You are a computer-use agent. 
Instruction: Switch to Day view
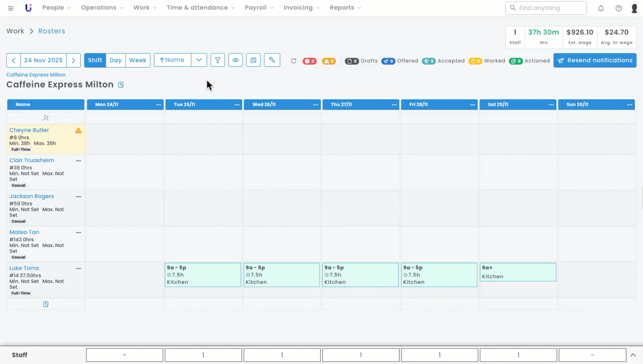point(115,60)
